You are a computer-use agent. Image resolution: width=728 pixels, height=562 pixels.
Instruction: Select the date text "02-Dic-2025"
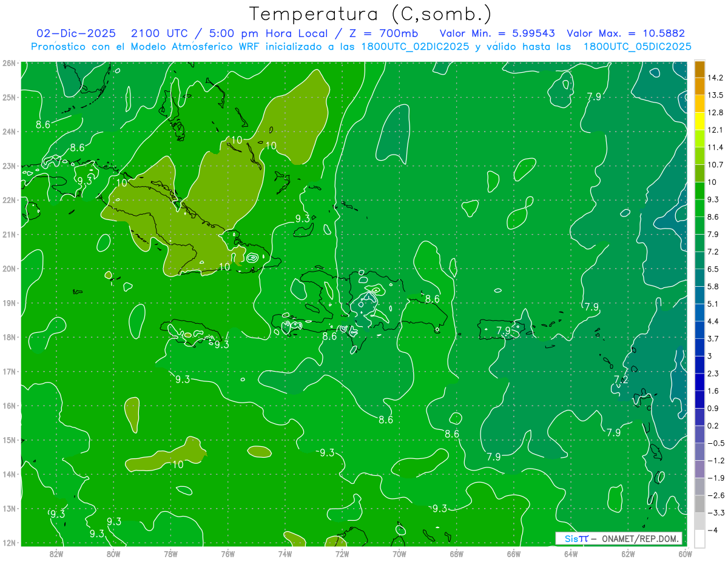(x=75, y=33)
